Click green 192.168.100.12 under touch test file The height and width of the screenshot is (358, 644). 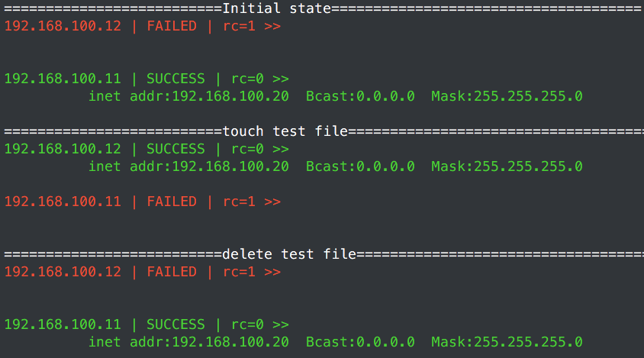(63, 149)
